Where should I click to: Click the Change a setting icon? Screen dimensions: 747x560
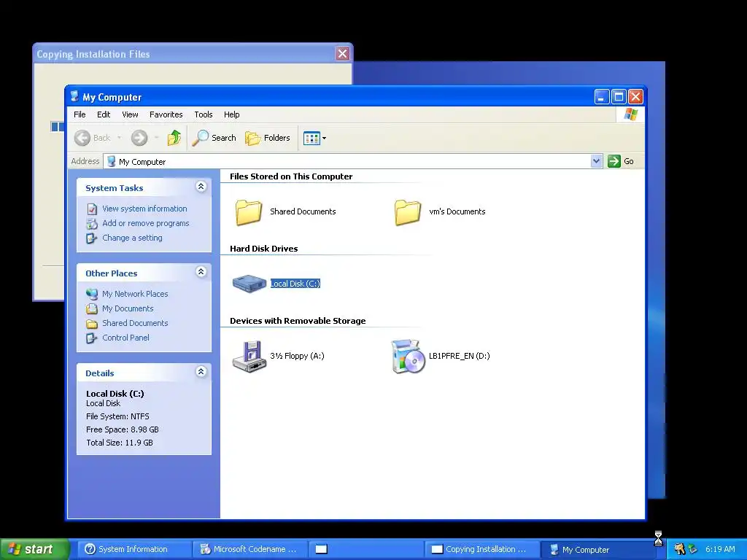(x=91, y=238)
